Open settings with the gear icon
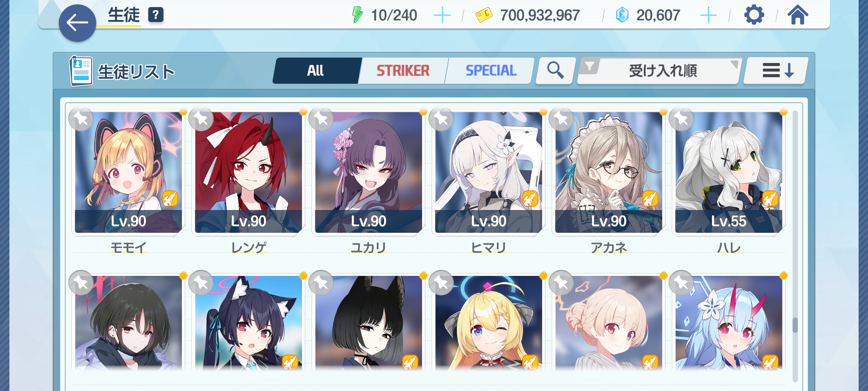Viewport: 868px width, 391px height. coord(754,15)
